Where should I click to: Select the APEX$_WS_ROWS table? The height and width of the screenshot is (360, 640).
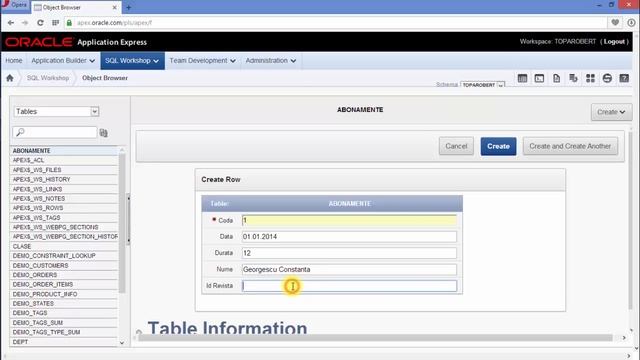point(64,208)
